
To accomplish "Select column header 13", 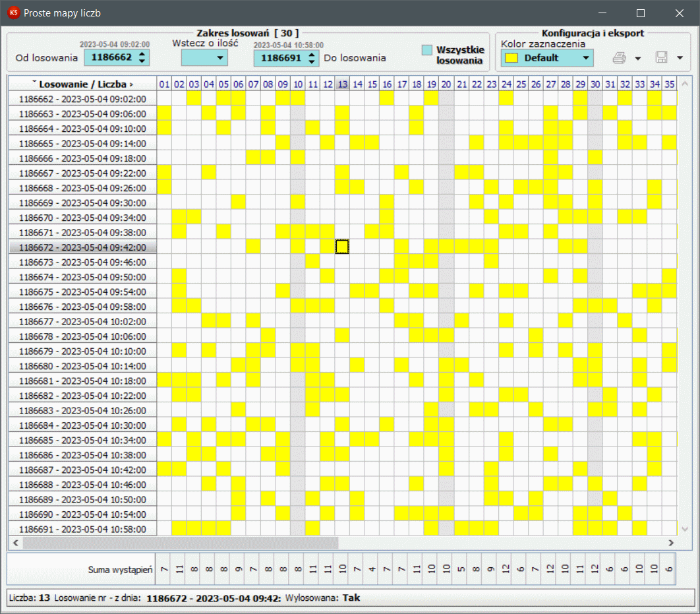I will click(342, 84).
